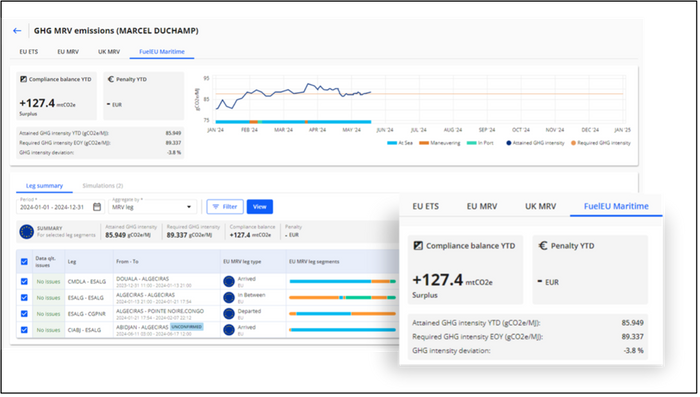Image resolution: width=700 pixels, height=397 pixels.
Task: Uncheck the ESALG - ESALG leg checkbox
Action: click(x=24, y=297)
